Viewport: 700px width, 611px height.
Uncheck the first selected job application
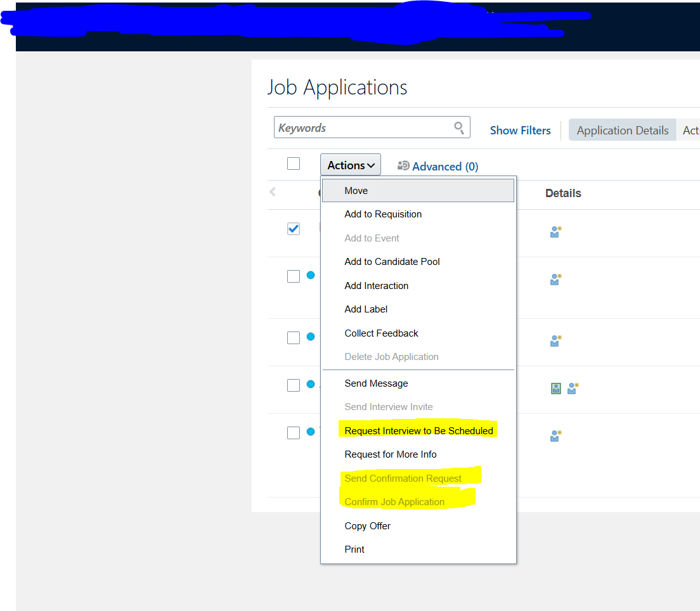tap(293, 228)
